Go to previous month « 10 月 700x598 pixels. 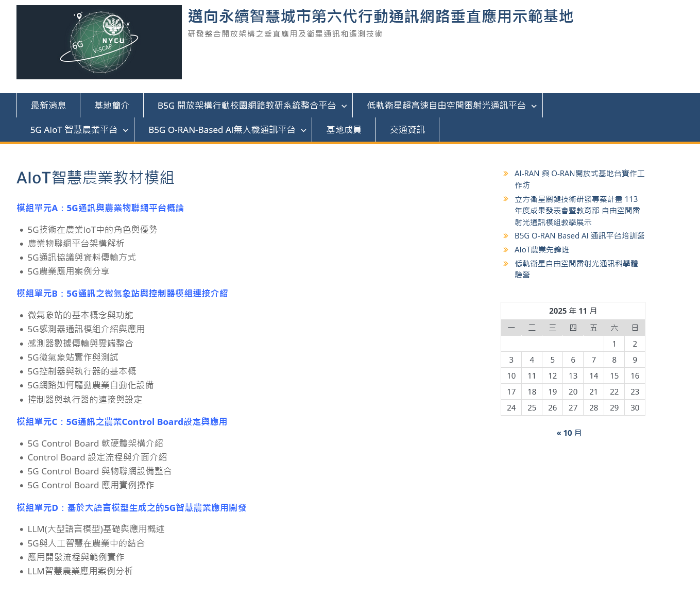coord(569,433)
